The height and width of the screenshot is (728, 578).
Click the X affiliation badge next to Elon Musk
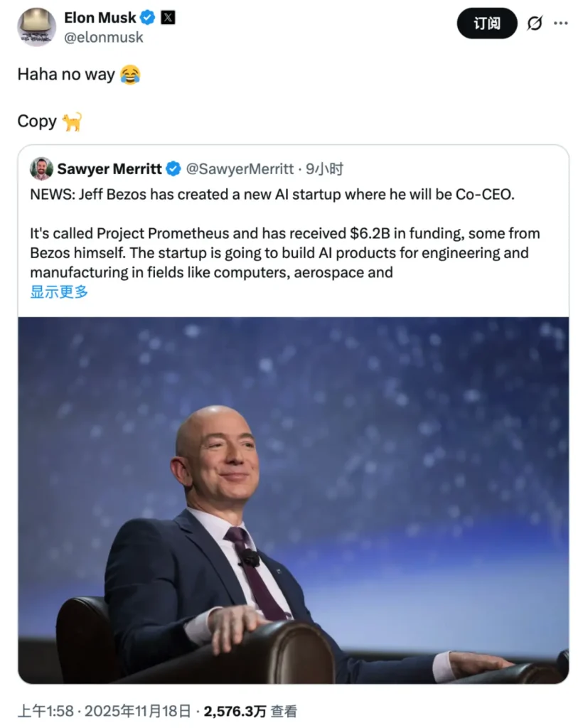point(168,17)
